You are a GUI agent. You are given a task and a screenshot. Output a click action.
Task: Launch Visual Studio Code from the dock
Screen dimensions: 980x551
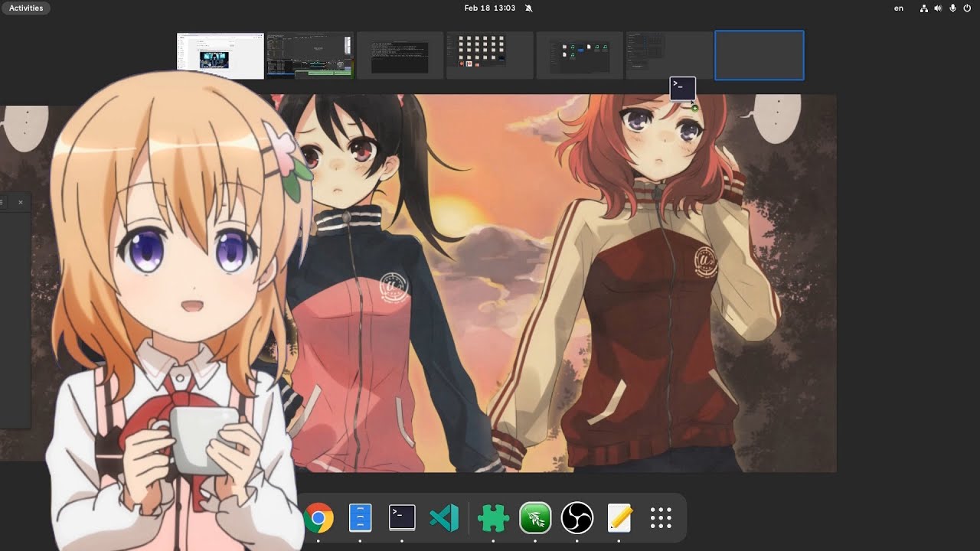pyautogui.click(x=444, y=518)
